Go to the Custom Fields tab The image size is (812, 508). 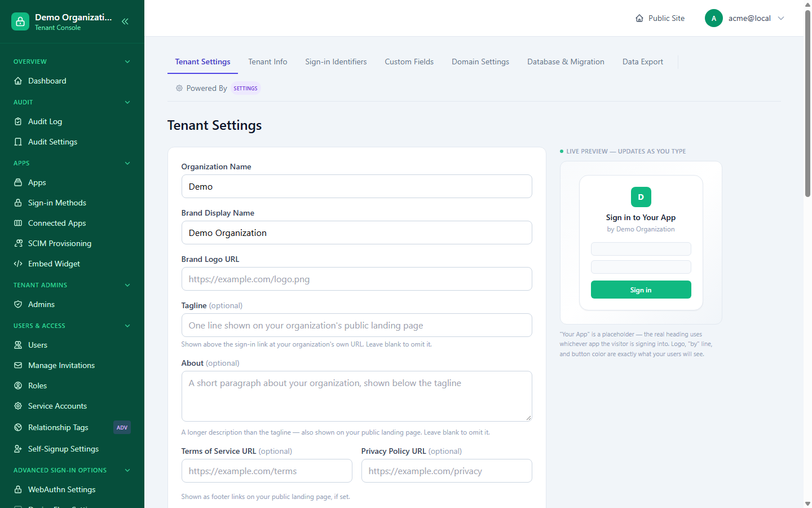[409, 62]
